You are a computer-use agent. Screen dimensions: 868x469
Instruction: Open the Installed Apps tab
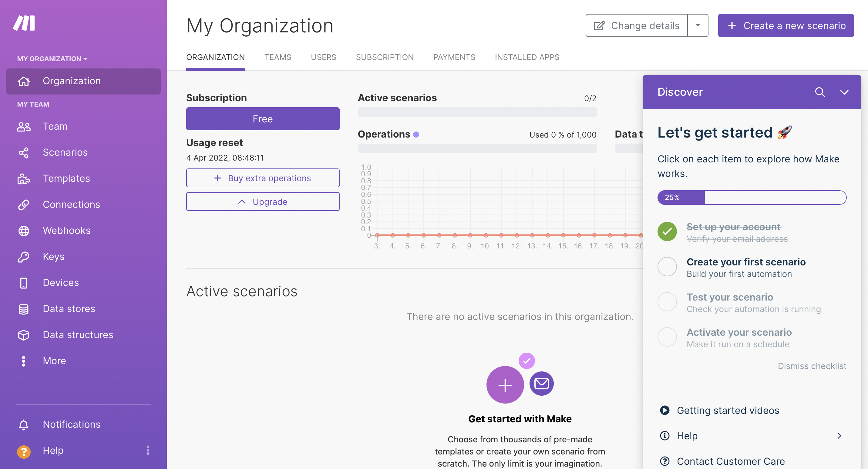point(527,57)
